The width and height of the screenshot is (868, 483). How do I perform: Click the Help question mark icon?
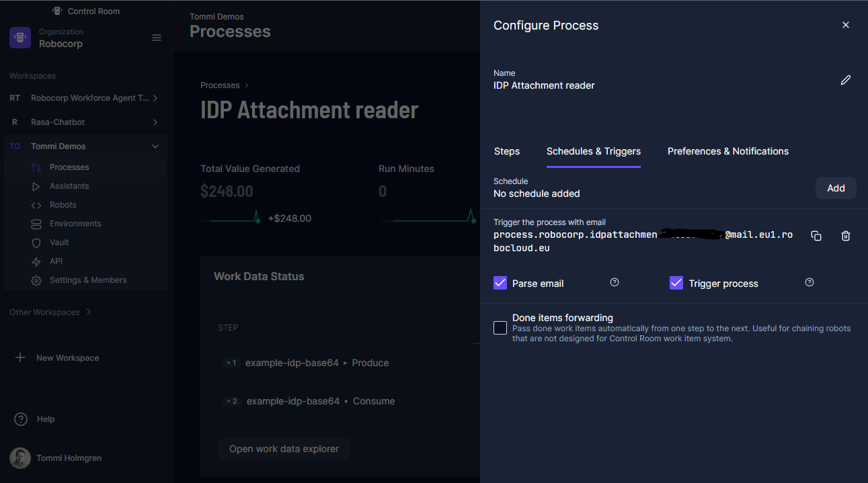[21, 419]
